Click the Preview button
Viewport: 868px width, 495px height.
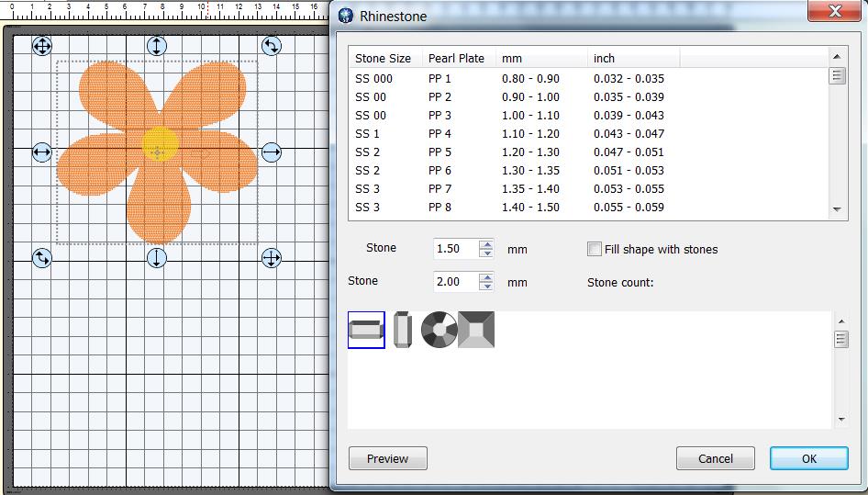(x=387, y=458)
